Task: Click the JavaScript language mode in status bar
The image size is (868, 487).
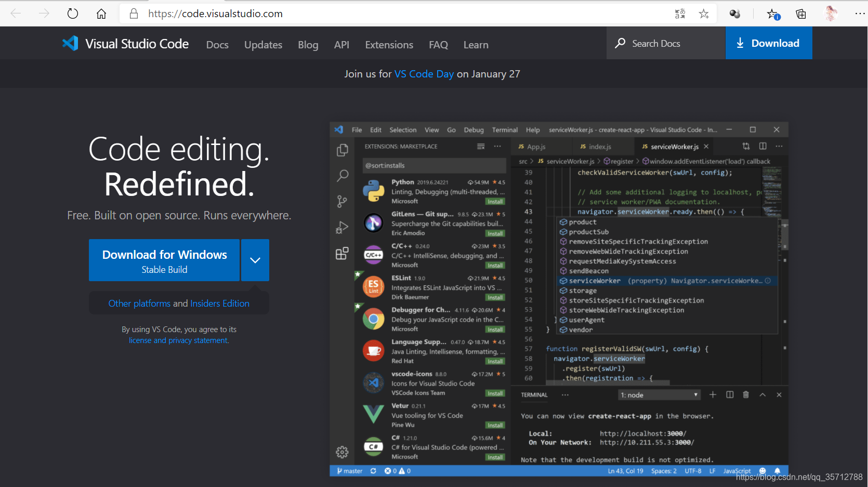Action: (737, 471)
